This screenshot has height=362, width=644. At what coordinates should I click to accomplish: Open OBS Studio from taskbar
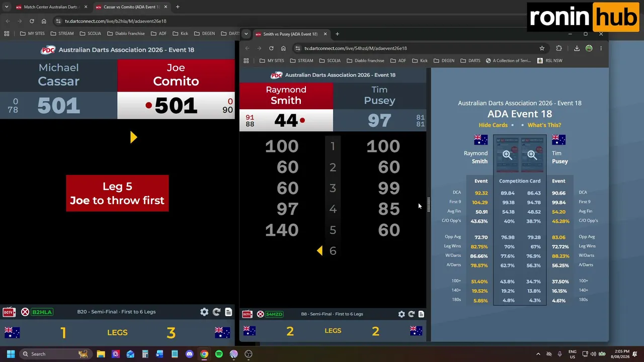click(x=249, y=354)
